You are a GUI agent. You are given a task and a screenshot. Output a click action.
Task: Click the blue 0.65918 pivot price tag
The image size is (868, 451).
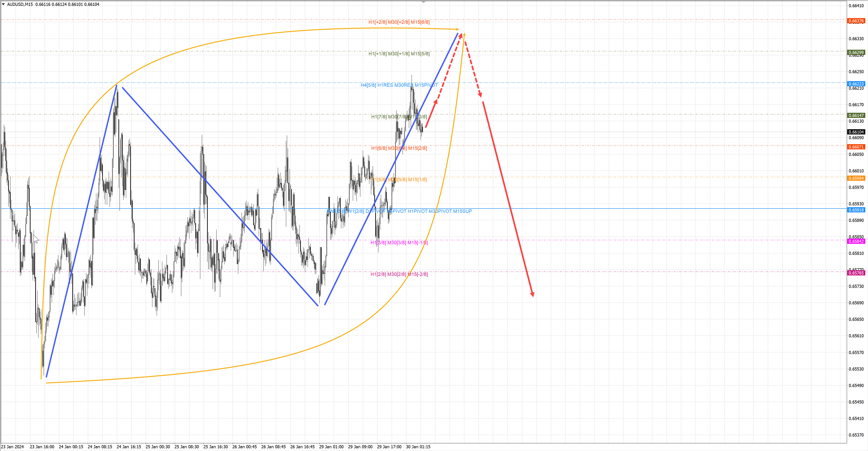856,210
